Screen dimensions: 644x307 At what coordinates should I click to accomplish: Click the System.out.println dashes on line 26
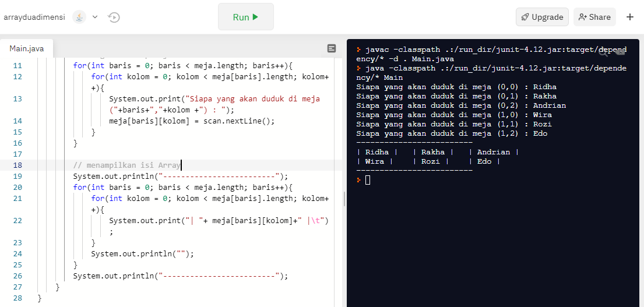coord(181,276)
